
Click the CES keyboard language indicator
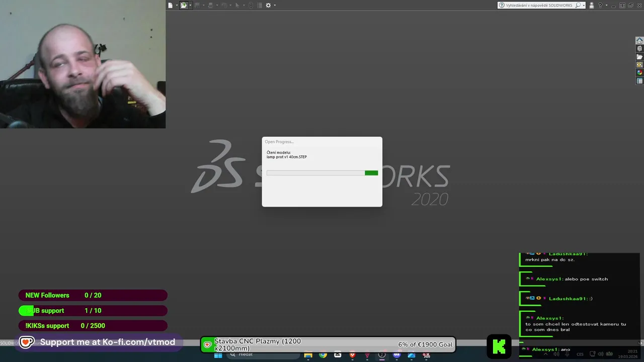580,354
